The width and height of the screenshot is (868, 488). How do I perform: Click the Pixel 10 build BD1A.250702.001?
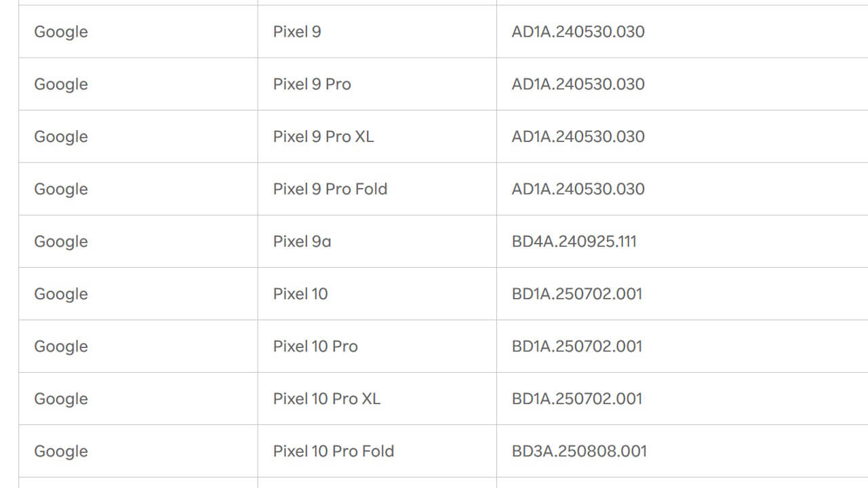click(577, 293)
